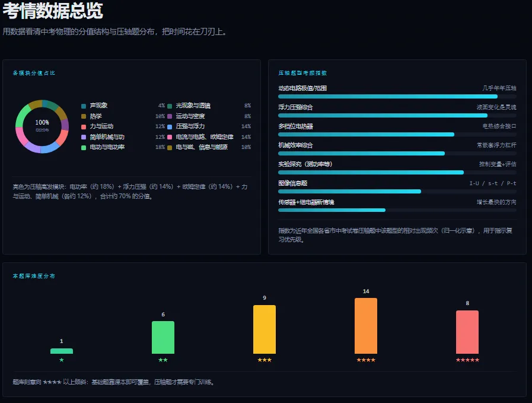Click the one-star difficulty bar
The image size is (532, 403).
coord(62,351)
